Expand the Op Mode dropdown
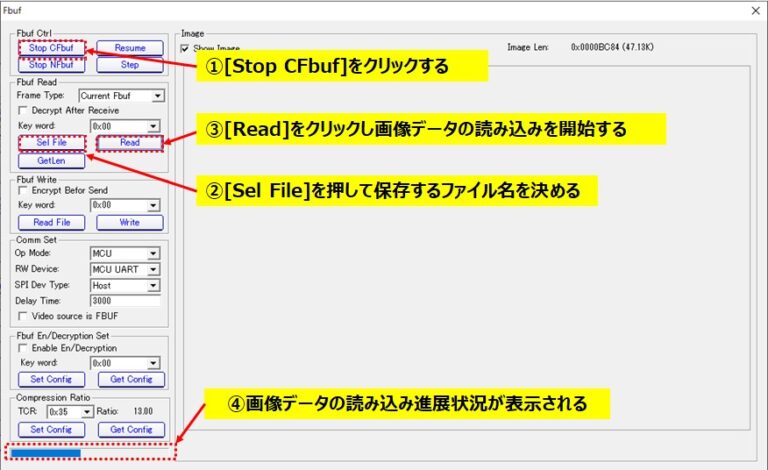This screenshot has height=470, width=768. [153, 254]
